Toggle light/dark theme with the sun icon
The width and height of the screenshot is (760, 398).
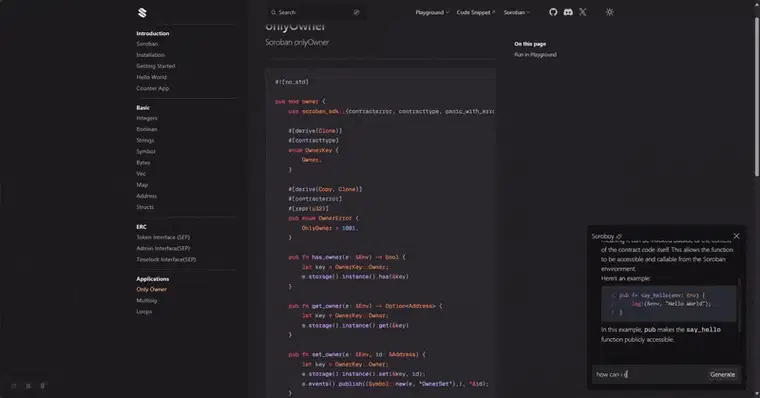pos(610,12)
